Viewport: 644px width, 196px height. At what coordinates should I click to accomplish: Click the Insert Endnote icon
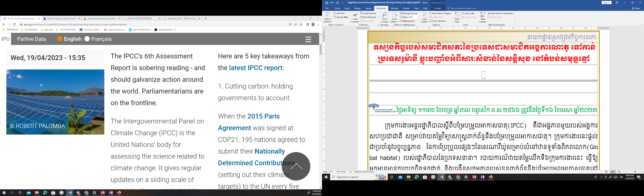coord(368,13)
